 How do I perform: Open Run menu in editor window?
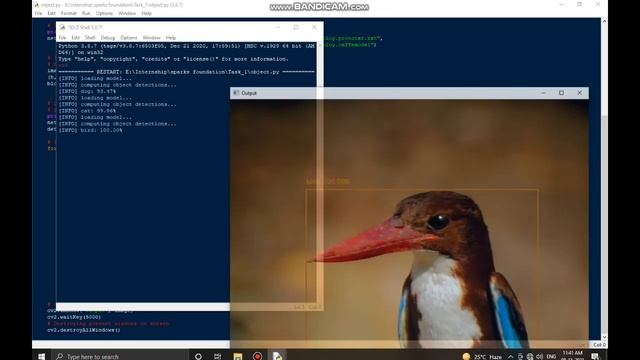(86, 13)
